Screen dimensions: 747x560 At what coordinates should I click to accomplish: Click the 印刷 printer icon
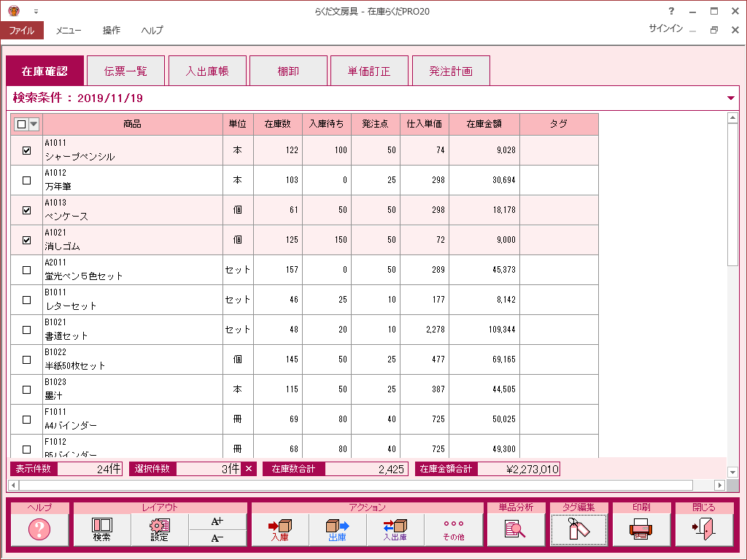pyautogui.click(x=640, y=530)
